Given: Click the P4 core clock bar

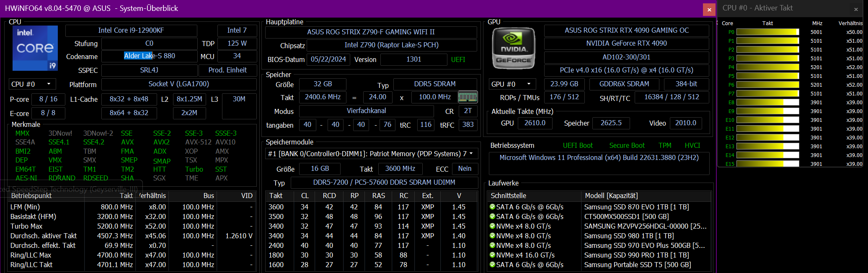Looking at the screenshot, I should [767, 67].
